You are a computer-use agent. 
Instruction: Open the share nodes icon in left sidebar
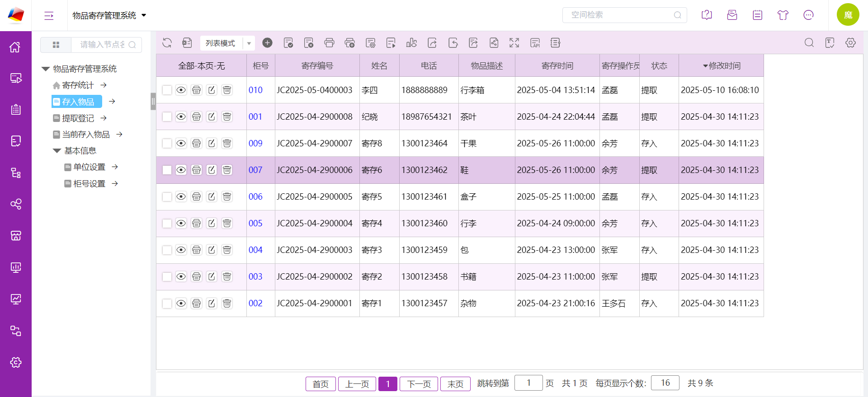click(x=16, y=204)
